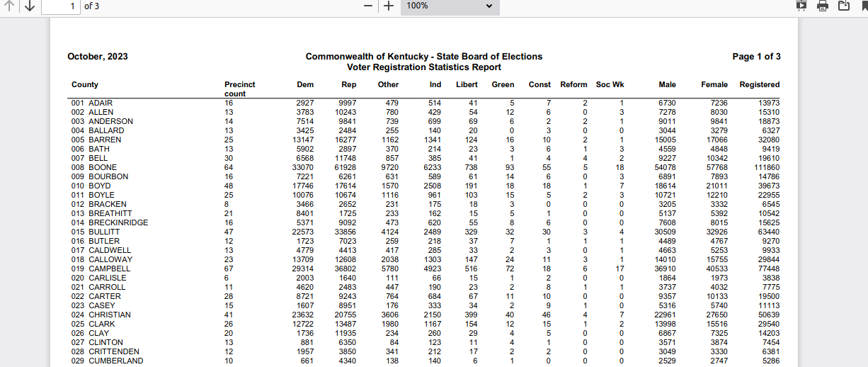Select the '012 BRACKEN' county row label
Viewport: 868px width, 367px height.
(99, 204)
